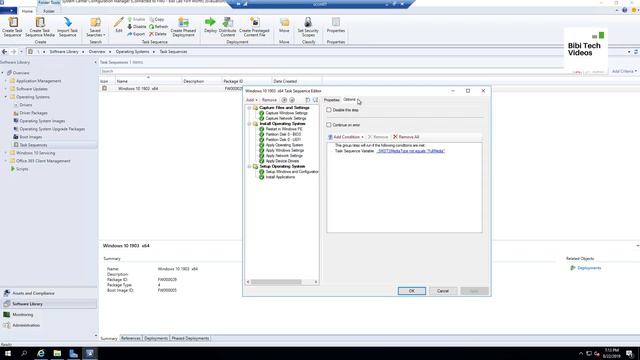Screen dimensions: 640x360
Task: Click the back navigation arrow
Action: click(x=4, y=52)
